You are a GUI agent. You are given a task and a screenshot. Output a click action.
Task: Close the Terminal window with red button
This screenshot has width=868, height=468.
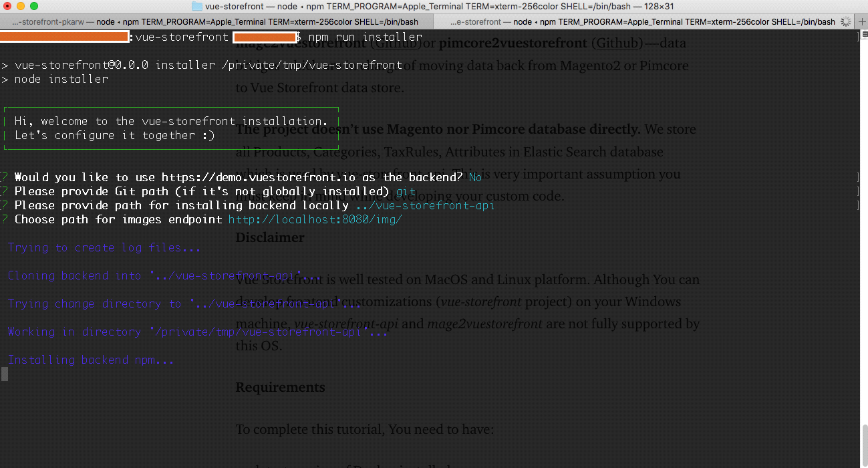tap(8, 6)
